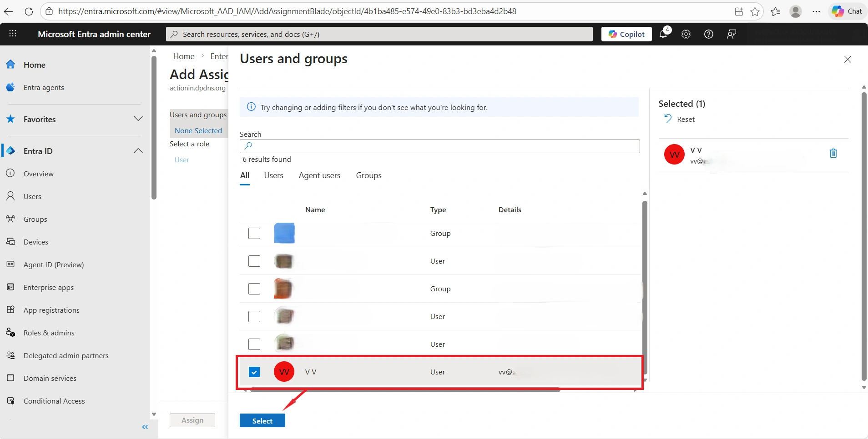This screenshot has height=439, width=868.
Task: Open App registrations in sidebar
Action: [x=51, y=310]
